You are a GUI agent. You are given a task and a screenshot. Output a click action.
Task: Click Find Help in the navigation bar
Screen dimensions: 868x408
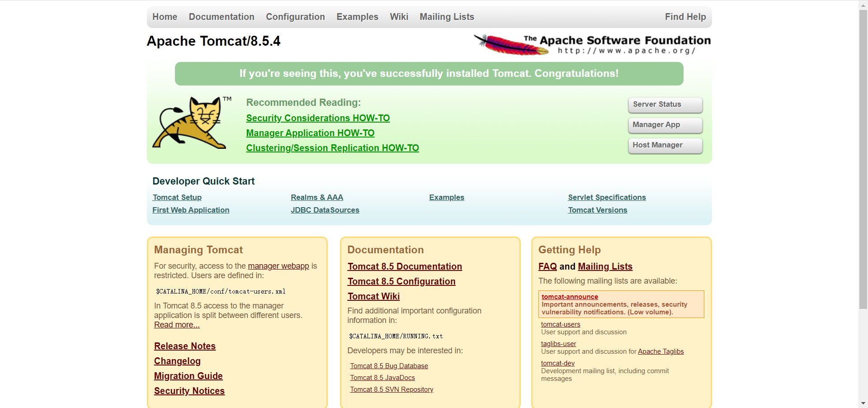point(685,17)
